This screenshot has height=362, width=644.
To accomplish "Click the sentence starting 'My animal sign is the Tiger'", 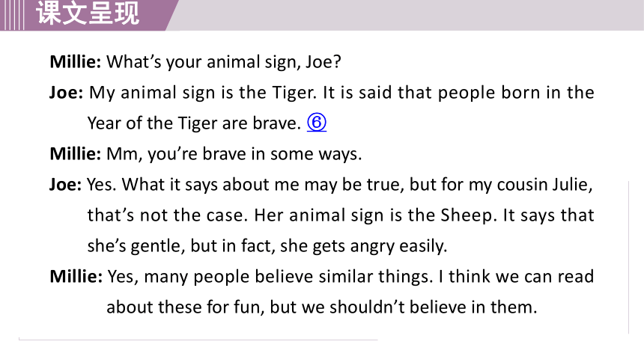I will [x=341, y=93].
